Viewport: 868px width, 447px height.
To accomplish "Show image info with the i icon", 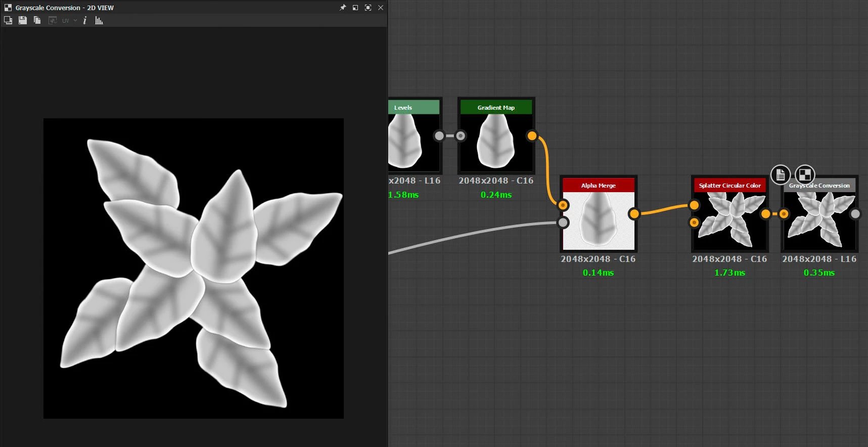I will (85, 20).
